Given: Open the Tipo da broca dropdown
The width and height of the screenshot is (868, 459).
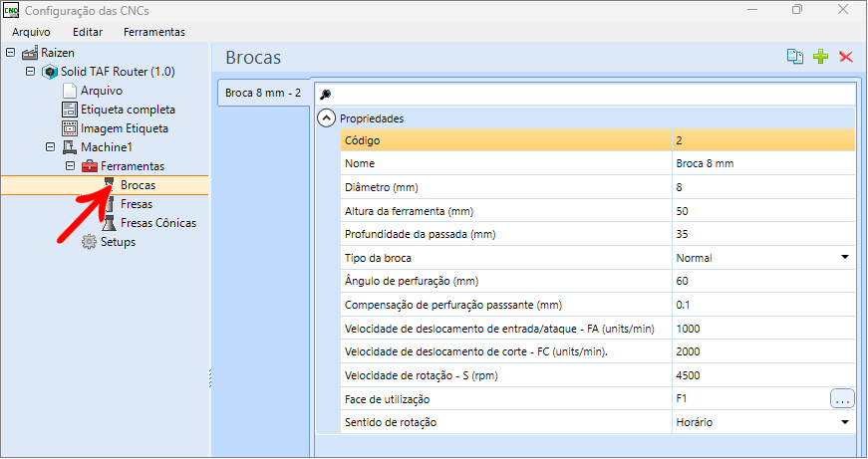Looking at the screenshot, I should pyautogui.click(x=845, y=257).
